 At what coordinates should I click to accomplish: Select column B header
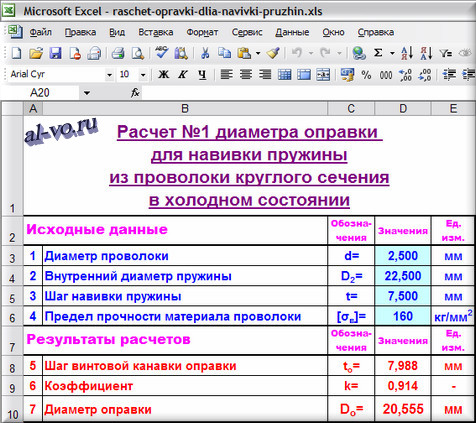[185, 109]
